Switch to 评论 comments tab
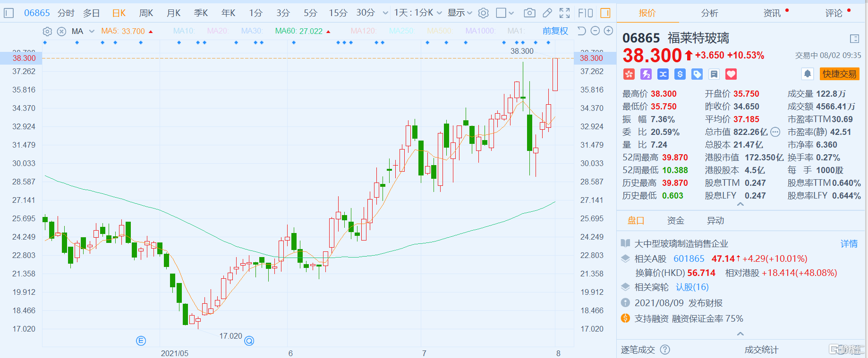868x358 pixels. point(834,13)
